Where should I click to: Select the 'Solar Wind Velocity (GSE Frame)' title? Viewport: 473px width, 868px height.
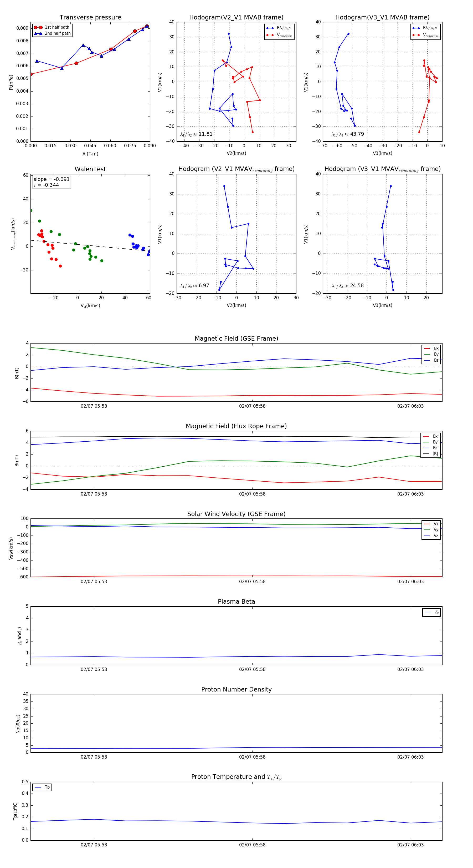point(236,514)
